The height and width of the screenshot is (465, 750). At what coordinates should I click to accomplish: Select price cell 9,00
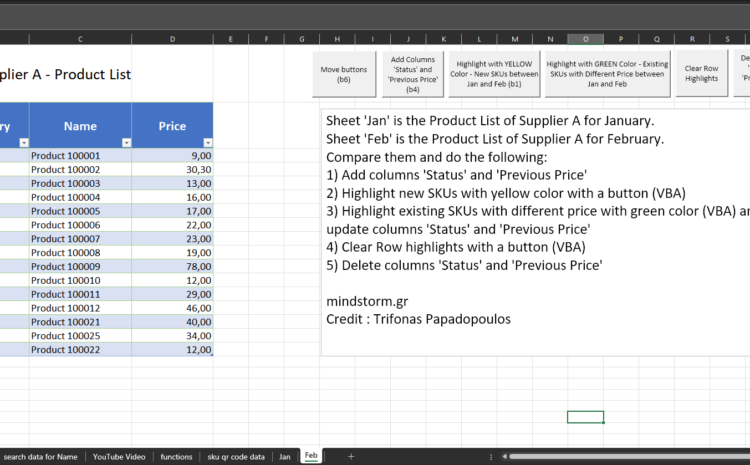click(172, 155)
